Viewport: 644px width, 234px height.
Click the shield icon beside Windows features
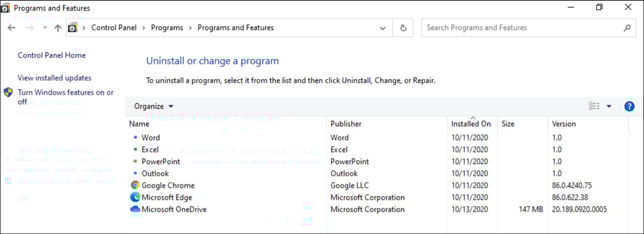(8, 93)
